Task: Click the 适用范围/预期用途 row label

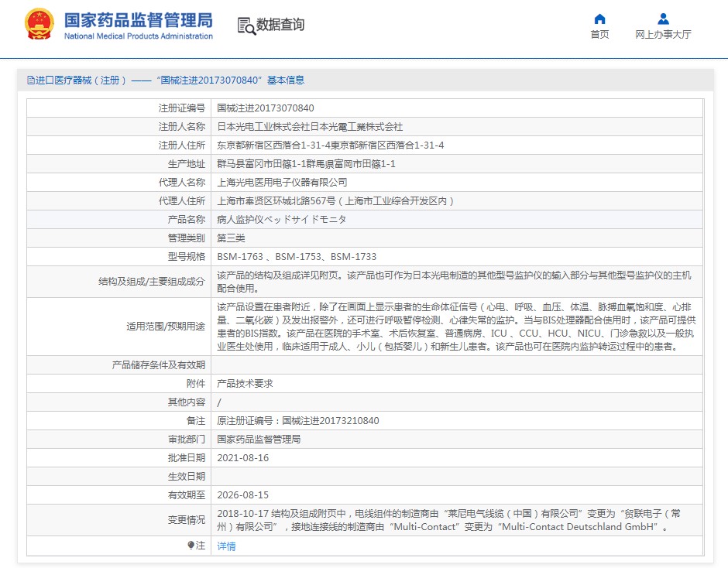Action: coord(165,327)
